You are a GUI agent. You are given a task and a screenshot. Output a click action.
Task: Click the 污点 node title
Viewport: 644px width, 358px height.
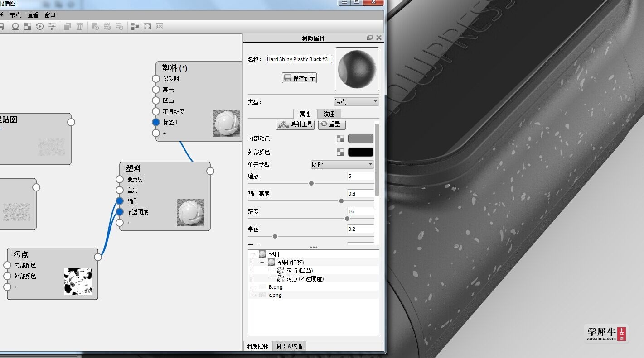(x=21, y=254)
